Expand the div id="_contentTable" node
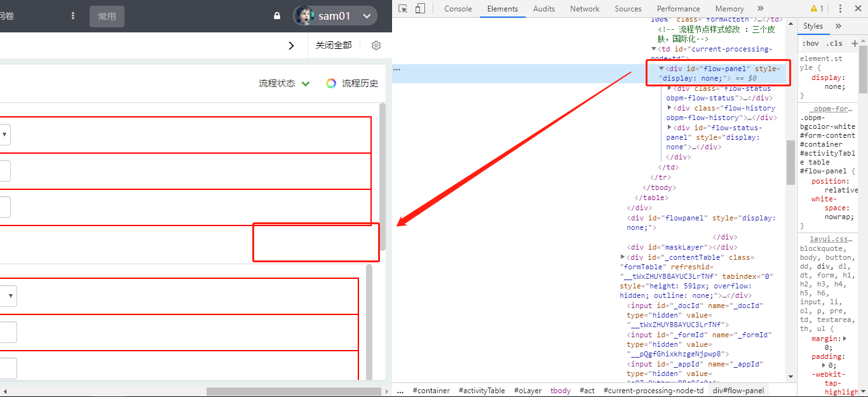The height and width of the screenshot is (397, 868). click(x=623, y=257)
